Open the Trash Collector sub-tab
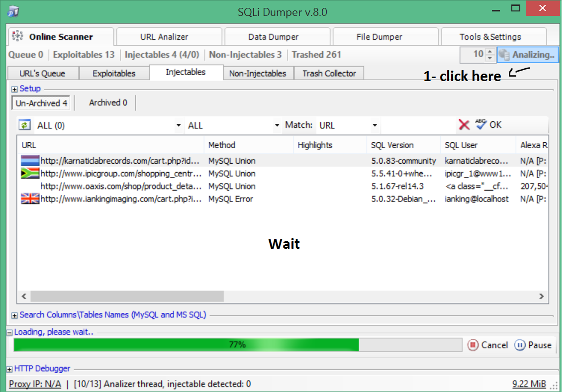This screenshot has height=392, width=573. [x=329, y=74]
